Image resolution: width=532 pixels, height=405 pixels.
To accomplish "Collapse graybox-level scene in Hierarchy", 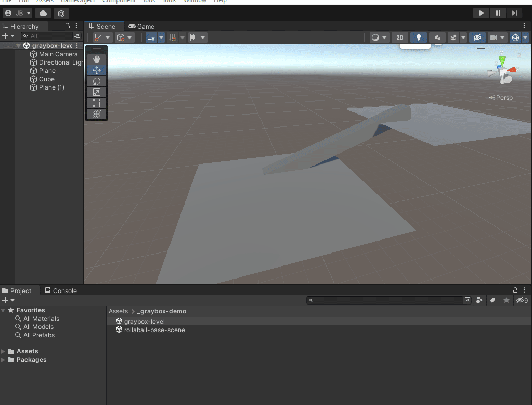I will tap(18, 46).
